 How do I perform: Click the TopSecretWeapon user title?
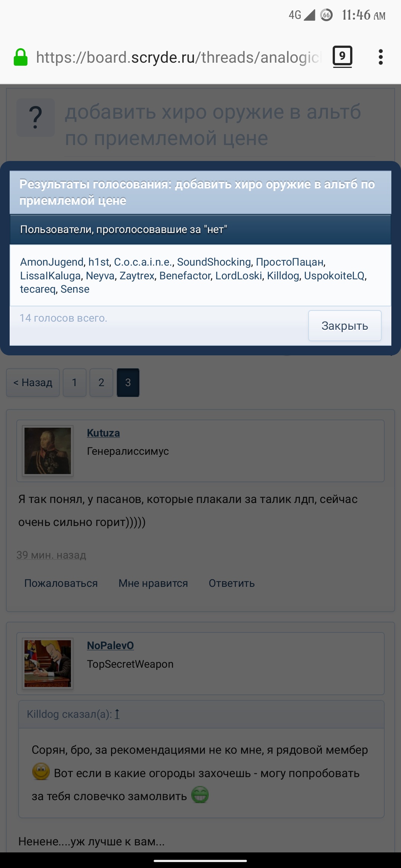[130, 664]
